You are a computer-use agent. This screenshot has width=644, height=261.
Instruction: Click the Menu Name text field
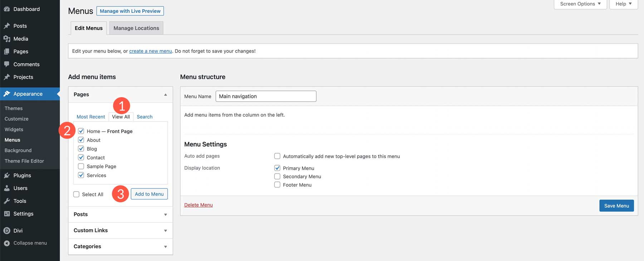click(266, 96)
